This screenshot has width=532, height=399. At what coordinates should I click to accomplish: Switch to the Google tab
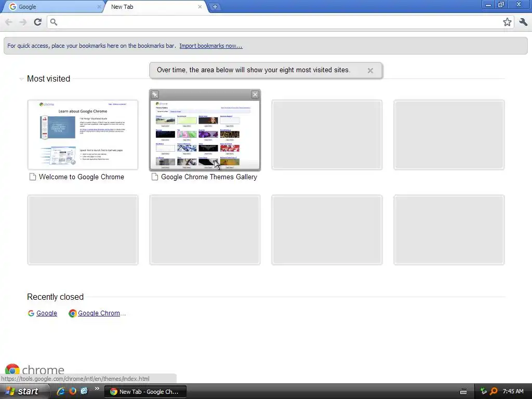52,7
